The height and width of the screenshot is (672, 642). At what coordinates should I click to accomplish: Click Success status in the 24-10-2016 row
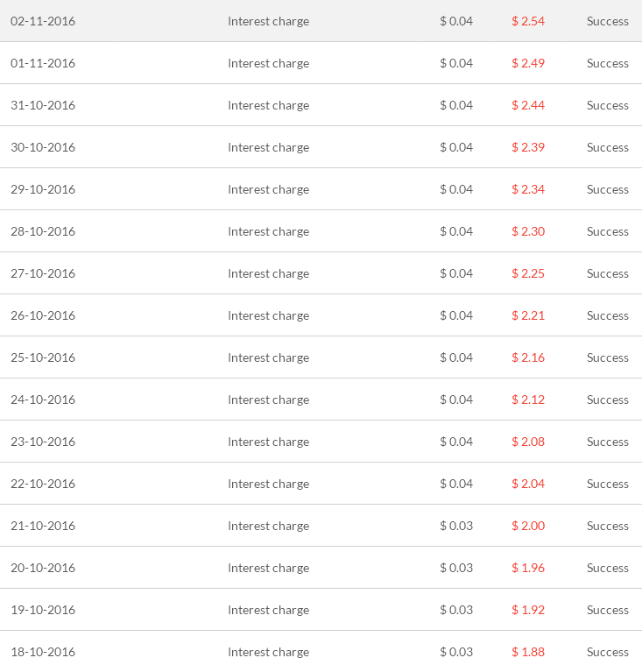607,400
